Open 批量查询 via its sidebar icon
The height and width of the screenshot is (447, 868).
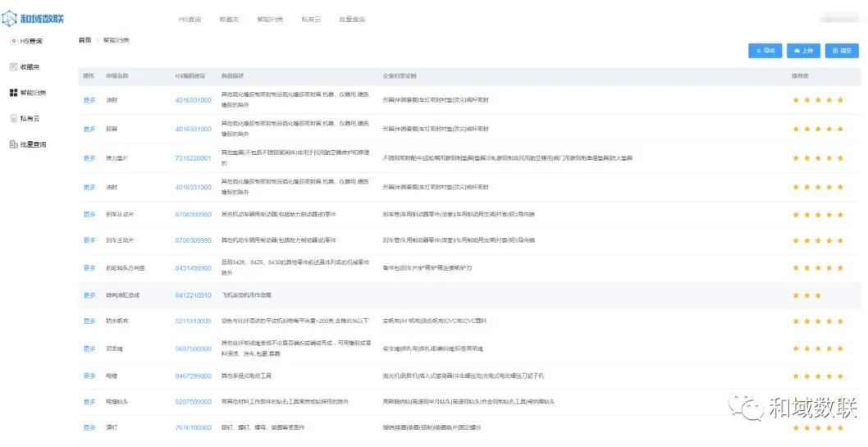click(14, 144)
